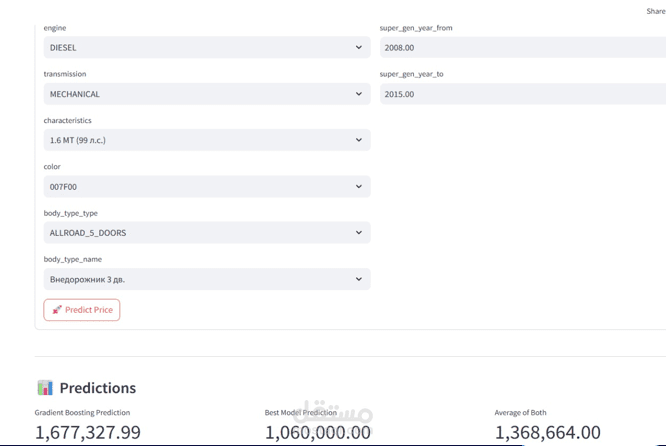Screen dimensions: 666x446
Task: Click the Best Model value 1,060,000.00
Action: pyautogui.click(x=317, y=432)
